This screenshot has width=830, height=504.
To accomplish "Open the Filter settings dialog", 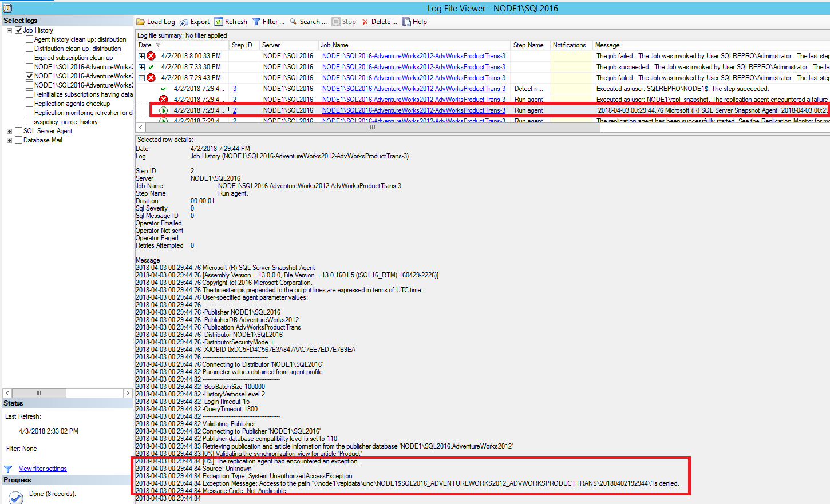I will [x=268, y=22].
